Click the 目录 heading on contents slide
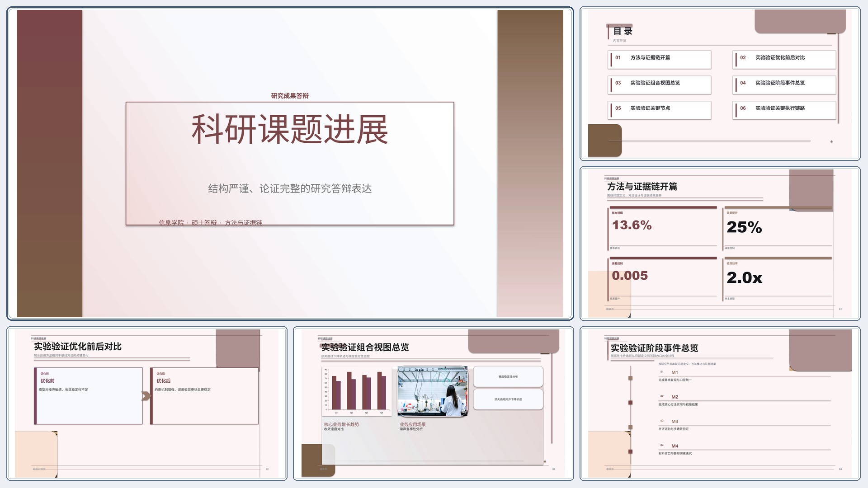The height and width of the screenshot is (488, 868). tap(623, 31)
